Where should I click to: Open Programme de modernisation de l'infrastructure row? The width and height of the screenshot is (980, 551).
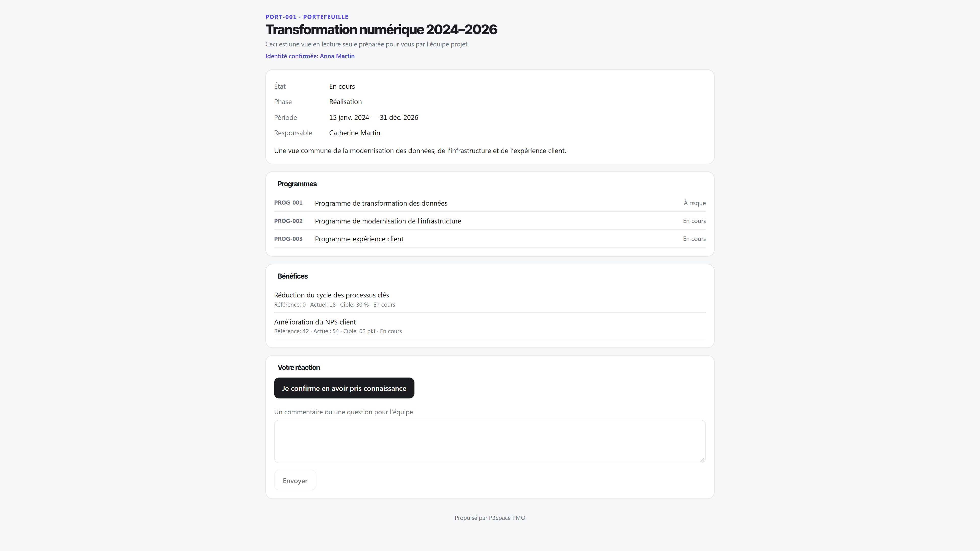[x=490, y=221]
